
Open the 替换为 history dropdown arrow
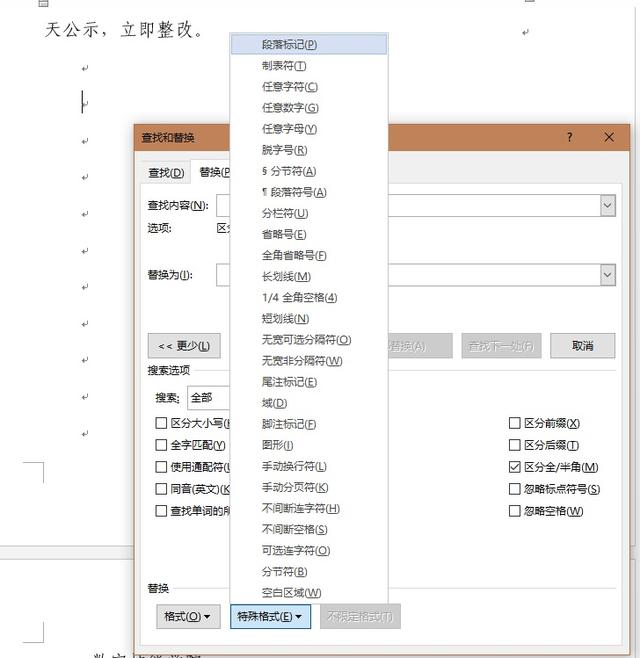coord(607,275)
